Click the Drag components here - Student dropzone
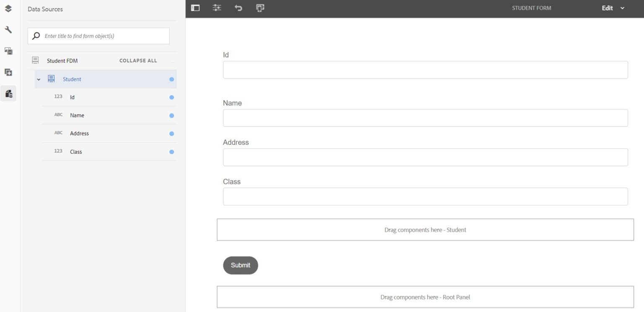644x312 pixels. 425,230
